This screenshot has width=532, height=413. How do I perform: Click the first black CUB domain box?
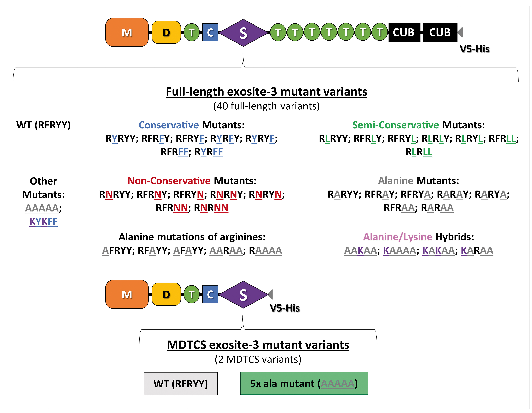coord(404,32)
